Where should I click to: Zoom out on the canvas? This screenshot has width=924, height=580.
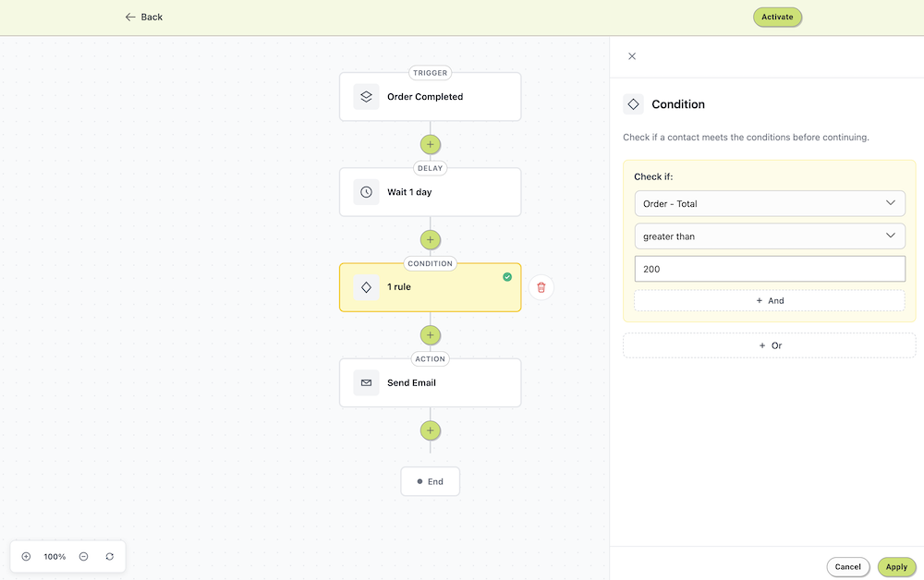[x=84, y=556]
